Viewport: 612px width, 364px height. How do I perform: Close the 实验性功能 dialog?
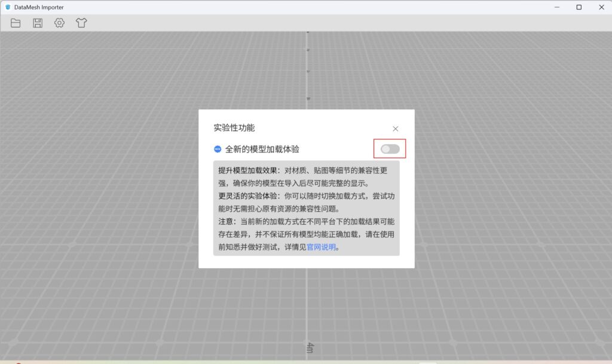pos(395,129)
